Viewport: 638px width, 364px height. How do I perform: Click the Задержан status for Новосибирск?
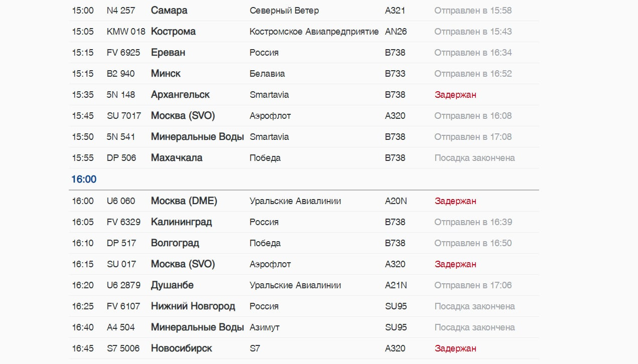[455, 348]
